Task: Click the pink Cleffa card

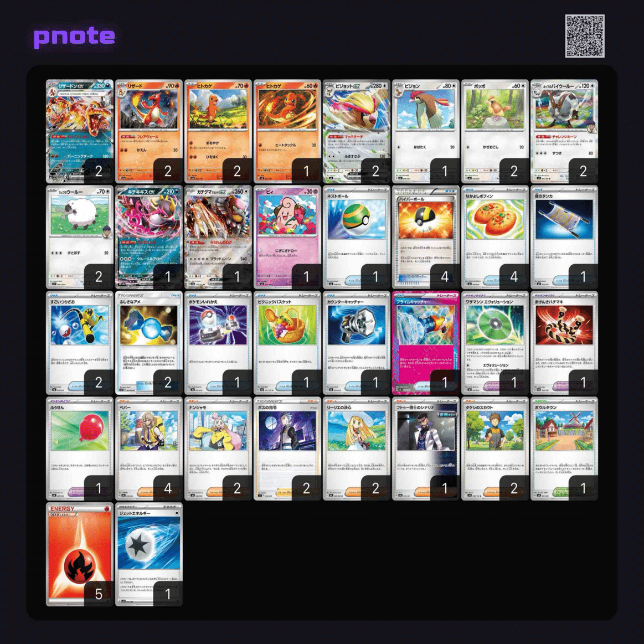Action: pos(287,237)
